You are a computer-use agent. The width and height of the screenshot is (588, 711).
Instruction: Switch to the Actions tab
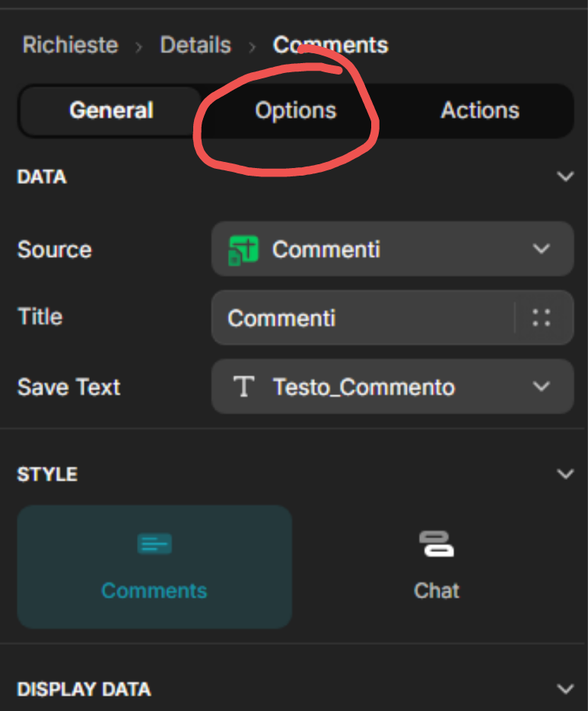click(x=479, y=111)
